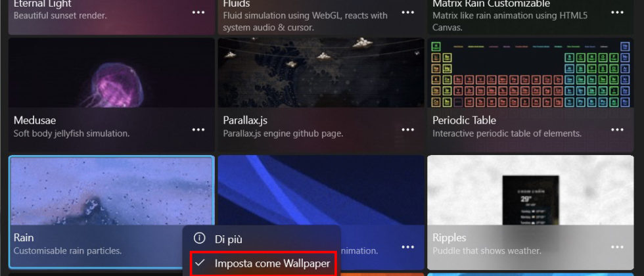Viewport: 644px width, 276px height.
Task: Pick the Parallax.js wallpaper preview image
Action: [321, 73]
